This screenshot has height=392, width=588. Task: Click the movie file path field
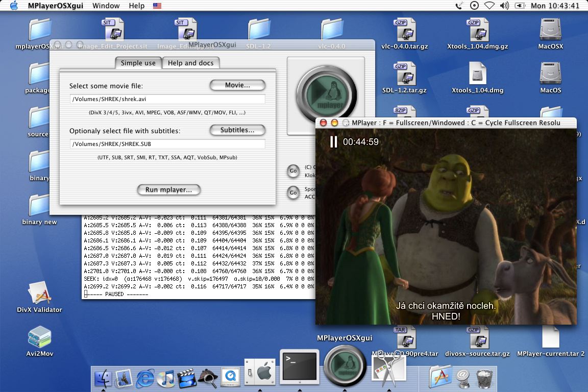point(167,99)
